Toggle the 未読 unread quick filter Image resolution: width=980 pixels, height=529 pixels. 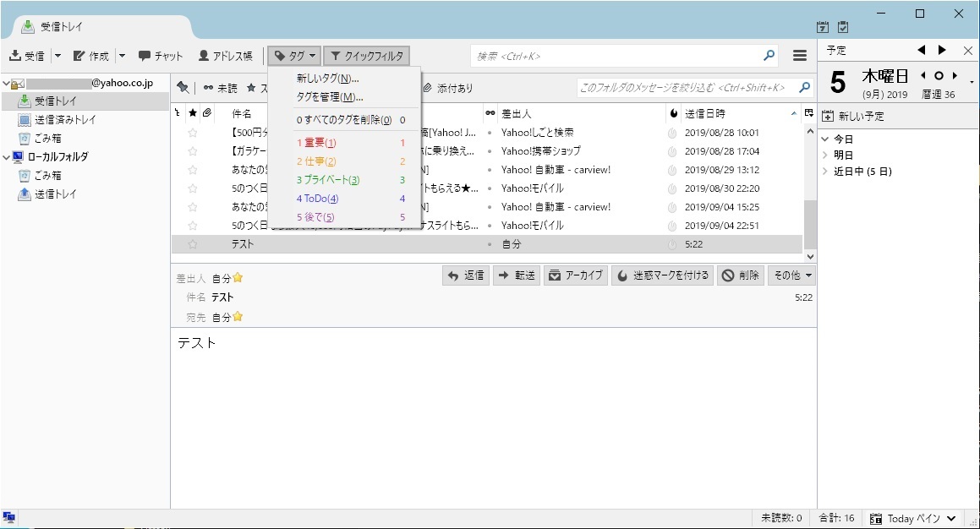[220, 88]
